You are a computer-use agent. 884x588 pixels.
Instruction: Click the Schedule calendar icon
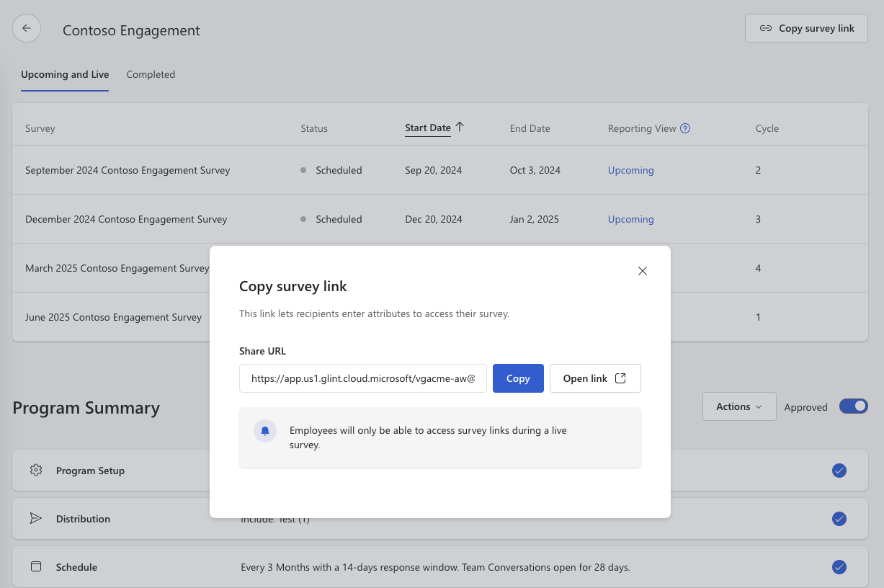click(36, 567)
